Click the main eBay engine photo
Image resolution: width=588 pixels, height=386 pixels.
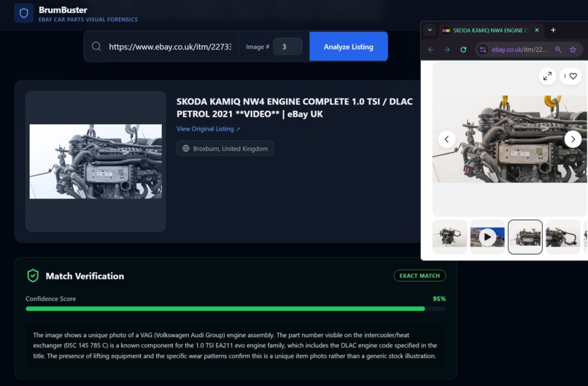pos(510,139)
